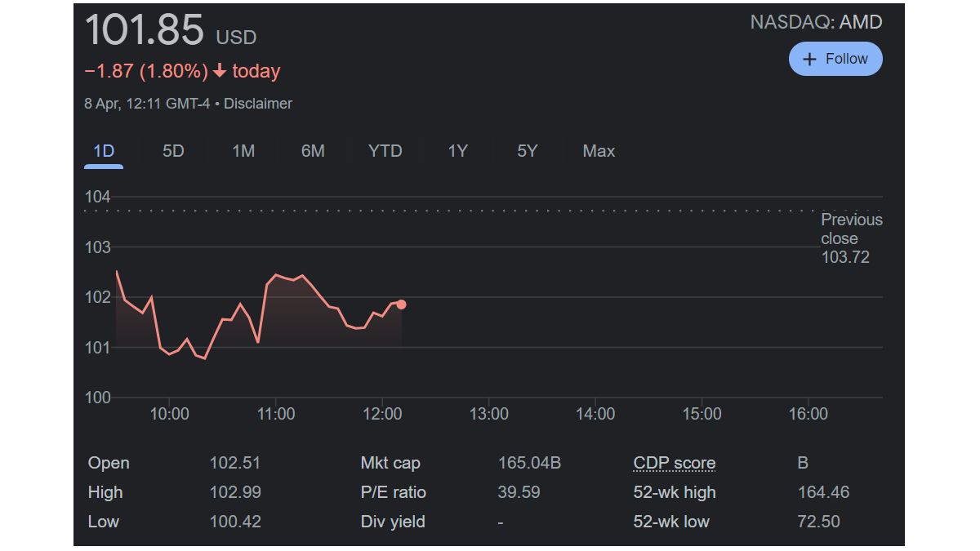Click the Mkt cap label
The width and height of the screenshot is (980, 551).
point(390,463)
